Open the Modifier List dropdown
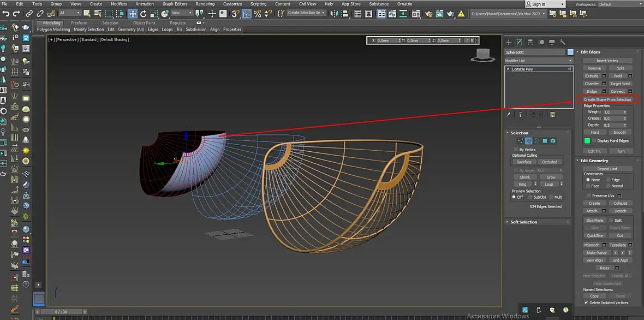The image size is (644, 320). 539,61
